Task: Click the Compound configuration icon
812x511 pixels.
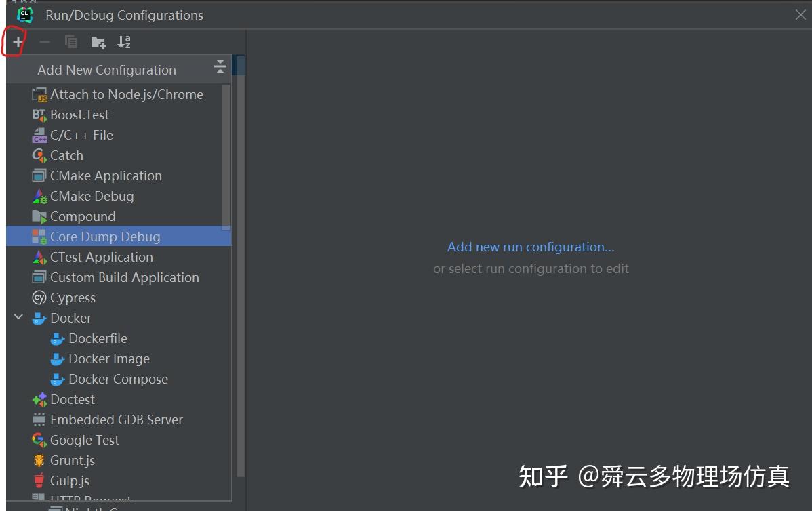Action: pos(39,216)
